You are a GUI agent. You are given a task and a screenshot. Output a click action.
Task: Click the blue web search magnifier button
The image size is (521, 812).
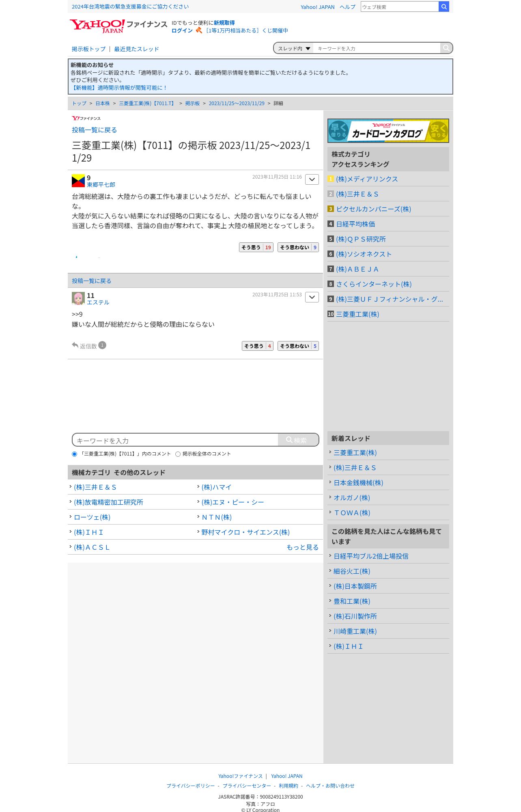tap(444, 6)
